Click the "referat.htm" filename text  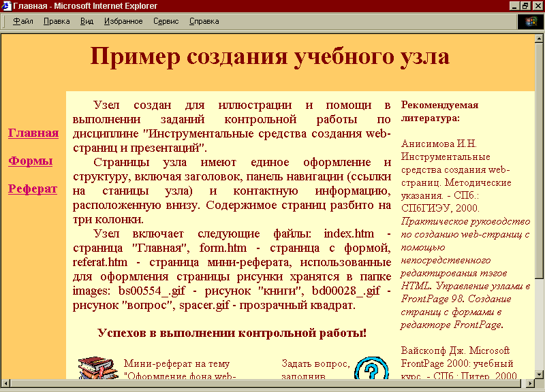100,262
